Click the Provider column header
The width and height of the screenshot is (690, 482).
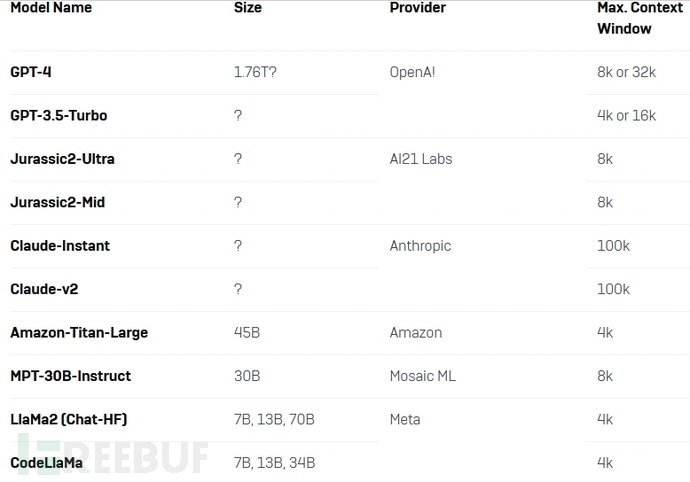pyautogui.click(x=418, y=8)
